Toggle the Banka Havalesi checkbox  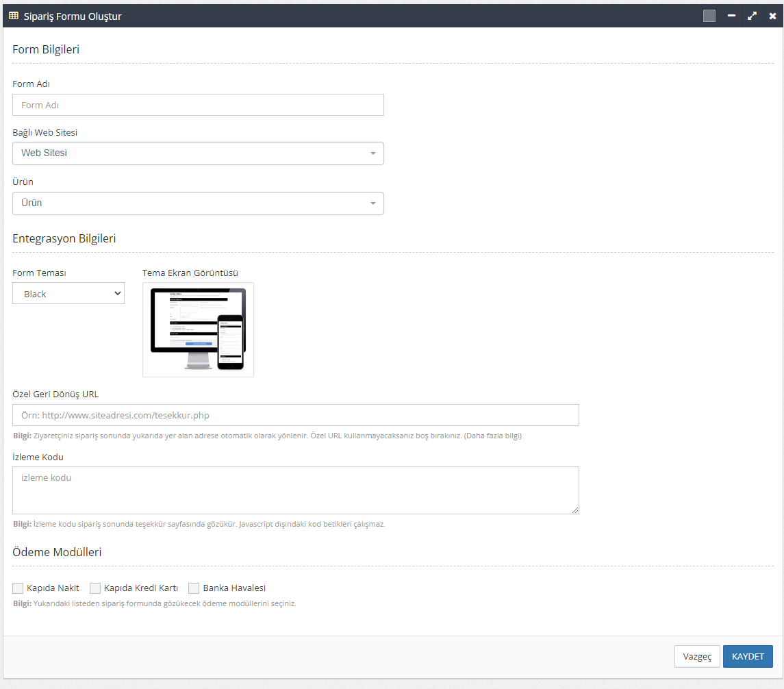tap(194, 588)
